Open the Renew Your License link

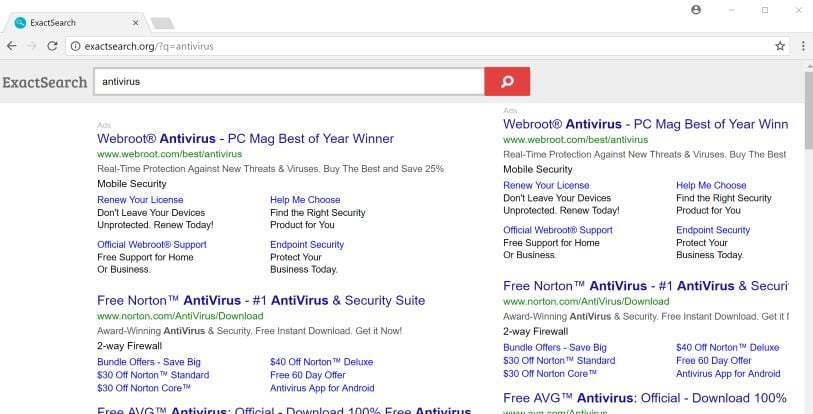coord(140,200)
